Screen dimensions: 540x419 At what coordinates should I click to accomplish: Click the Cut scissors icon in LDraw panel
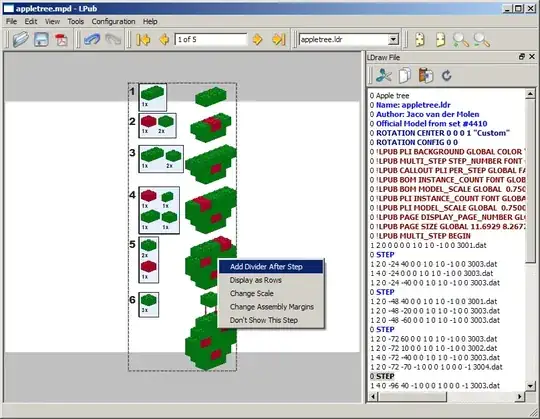pos(384,75)
